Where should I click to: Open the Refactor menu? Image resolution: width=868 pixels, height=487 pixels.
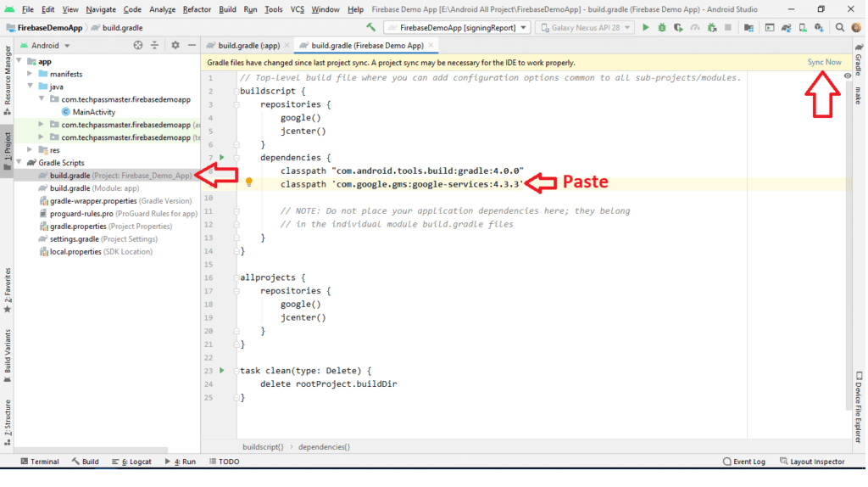point(197,9)
